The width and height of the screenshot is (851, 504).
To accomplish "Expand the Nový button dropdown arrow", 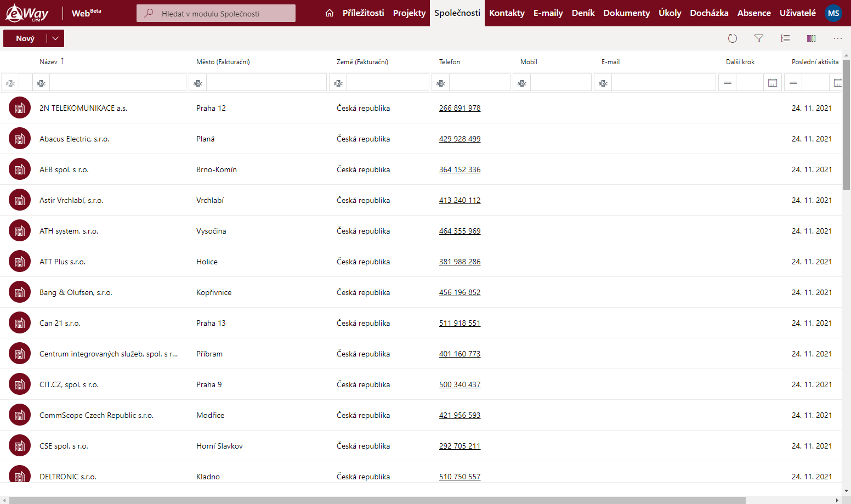I will (x=55, y=38).
